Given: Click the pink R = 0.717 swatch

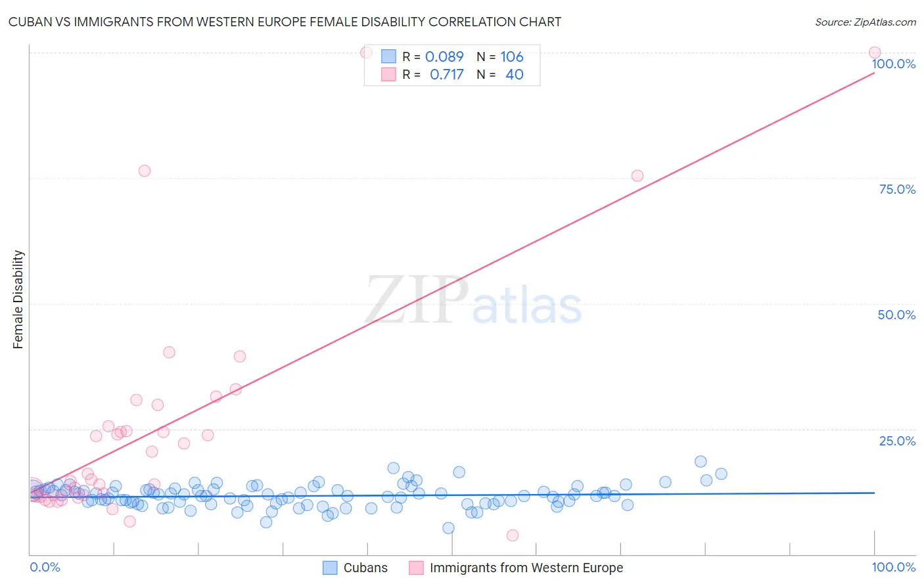Looking at the screenshot, I should [388, 74].
